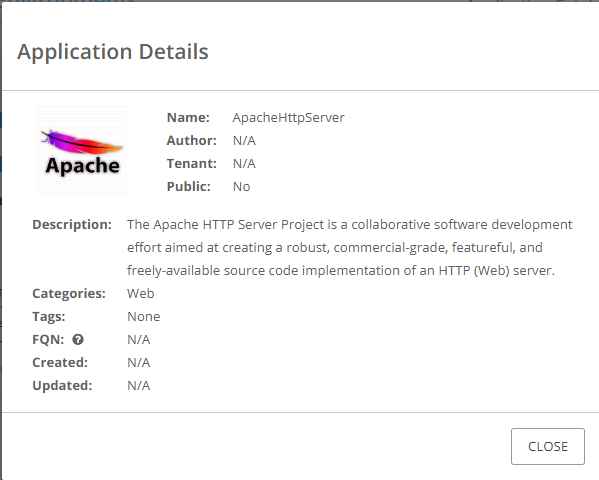Click the FQN help question mark icon
This screenshot has height=480, width=599.
pos(78,339)
